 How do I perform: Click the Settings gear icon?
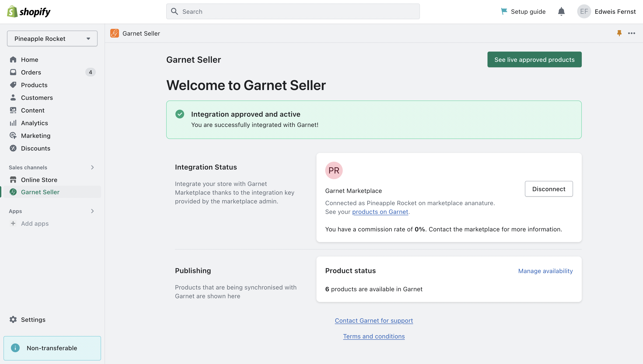[13, 319]
